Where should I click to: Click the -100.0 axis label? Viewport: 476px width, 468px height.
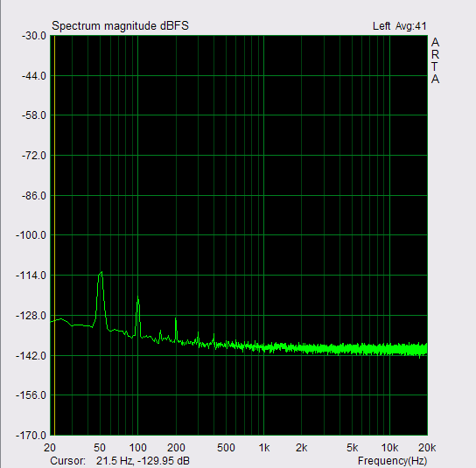[x=31, y=235]
